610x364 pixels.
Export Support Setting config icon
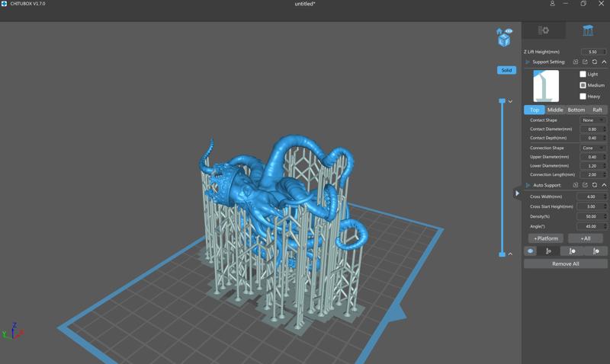[x=585, y=62]
